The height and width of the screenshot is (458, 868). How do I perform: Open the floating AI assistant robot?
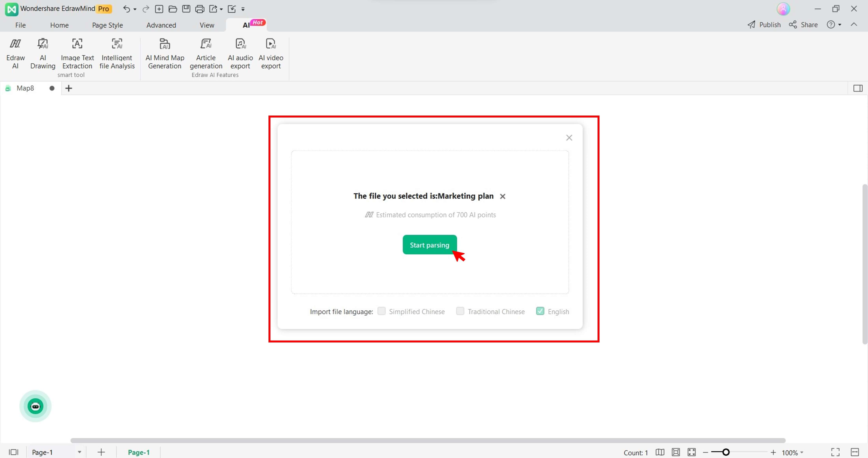tap(35, 406)
